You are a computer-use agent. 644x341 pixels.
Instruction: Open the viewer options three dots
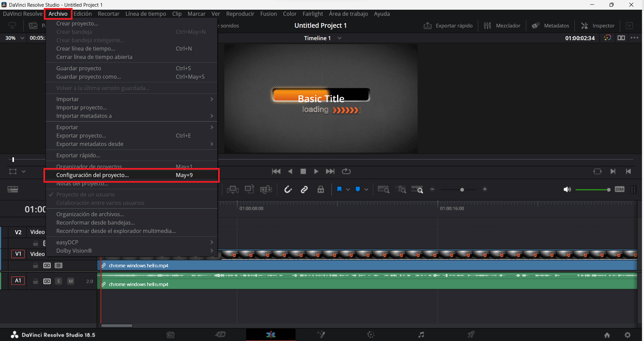(x=634, y=38)
